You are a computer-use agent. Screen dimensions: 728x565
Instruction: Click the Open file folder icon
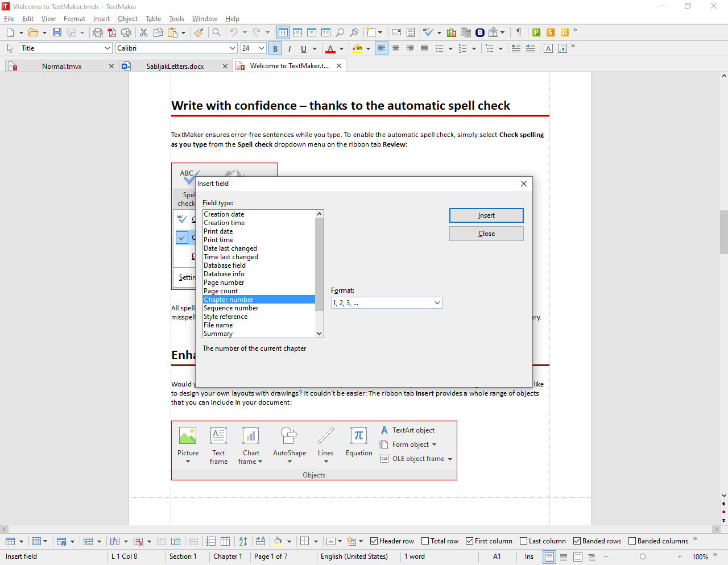tap(34, 32)
